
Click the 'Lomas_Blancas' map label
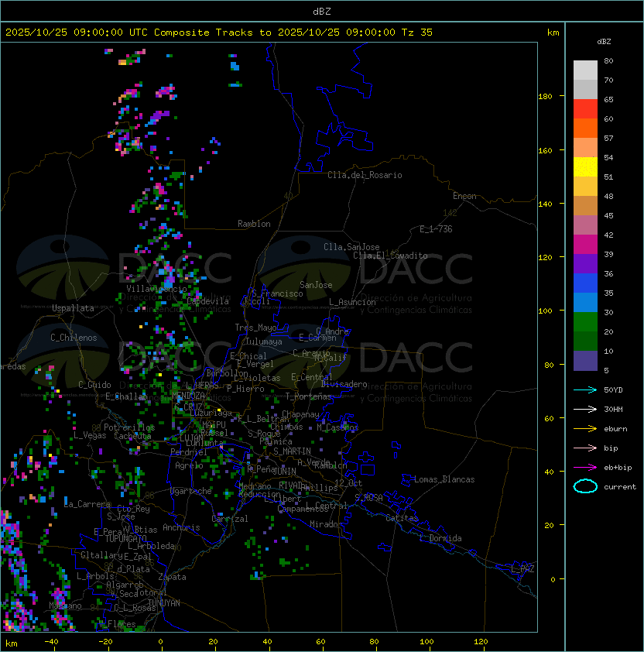point(444,479)
